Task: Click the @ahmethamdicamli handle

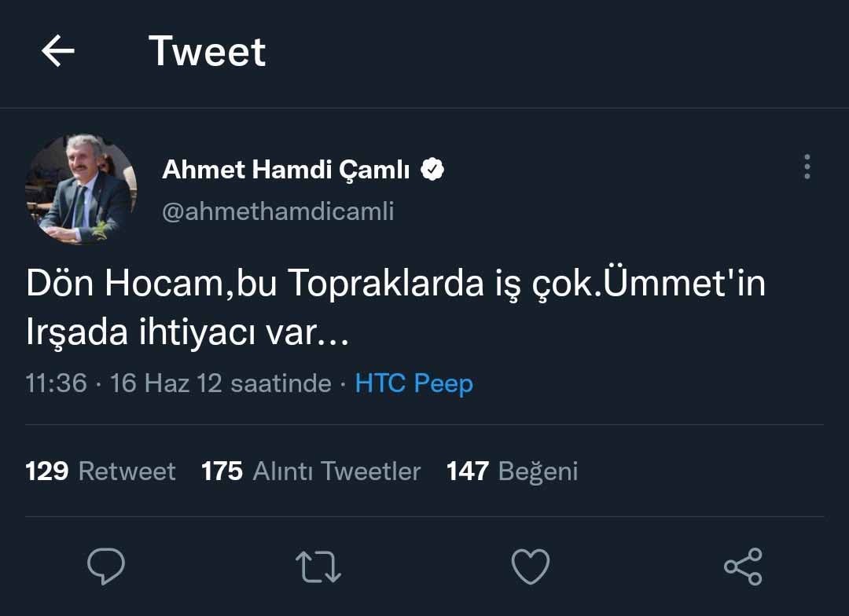Action: click(277, 211)
